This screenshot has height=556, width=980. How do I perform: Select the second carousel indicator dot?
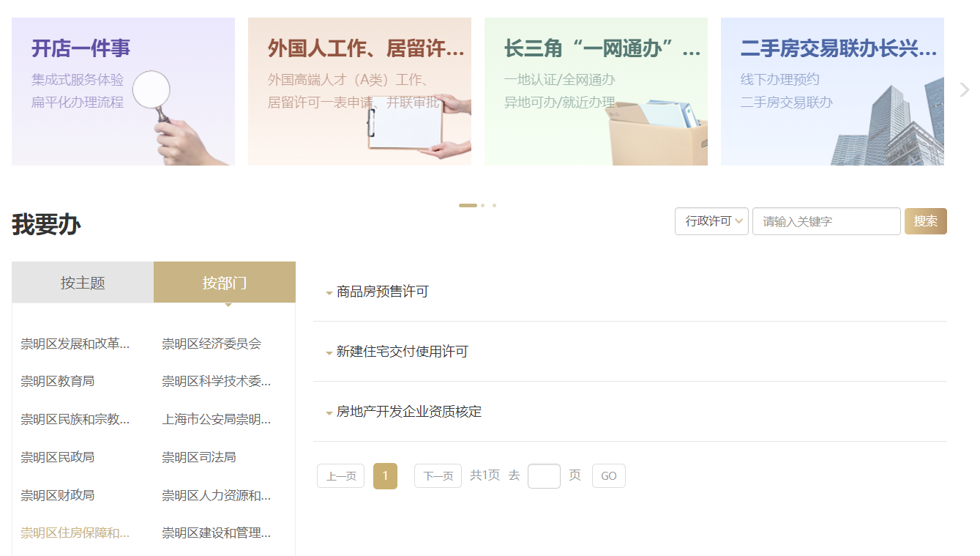483,205
